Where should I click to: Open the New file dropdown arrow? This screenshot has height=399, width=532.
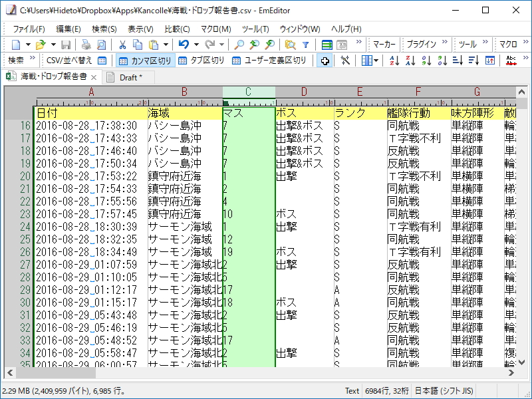[28, 45]
